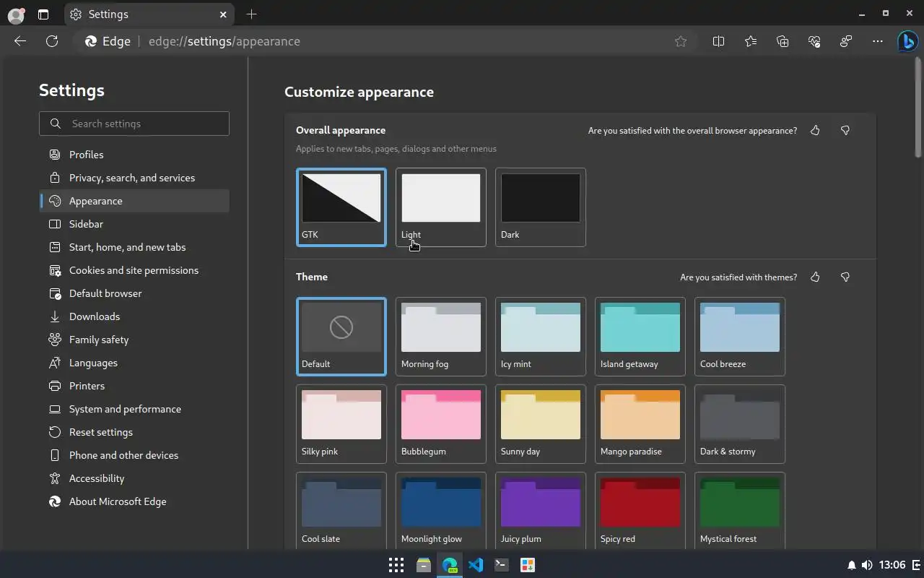Select the Dark & stormy theme
Image resolution: width=924 pixels, height=578 pixels.
(740, 424)
